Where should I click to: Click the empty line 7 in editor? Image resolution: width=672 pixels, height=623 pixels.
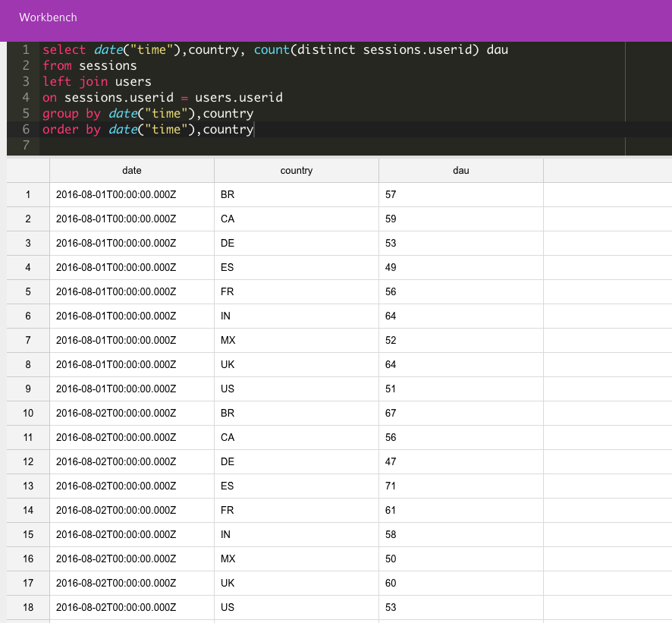point(303,145)
